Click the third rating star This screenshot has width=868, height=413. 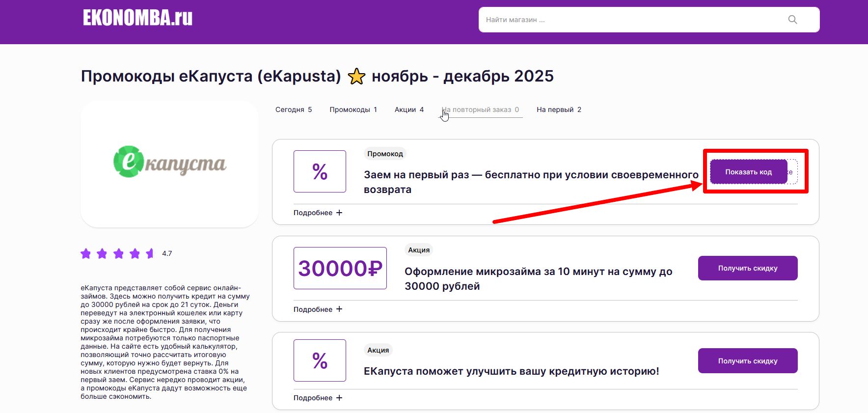point(119,253)
